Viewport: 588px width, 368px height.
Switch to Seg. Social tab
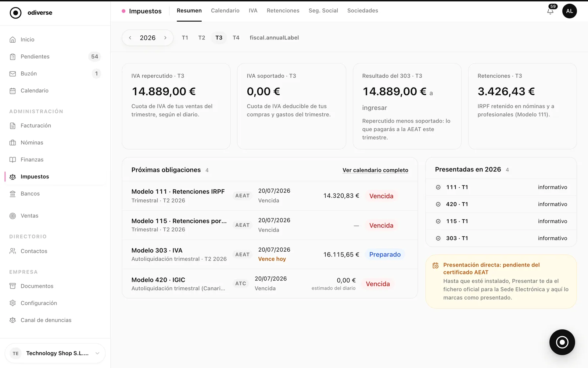point(323,11)
